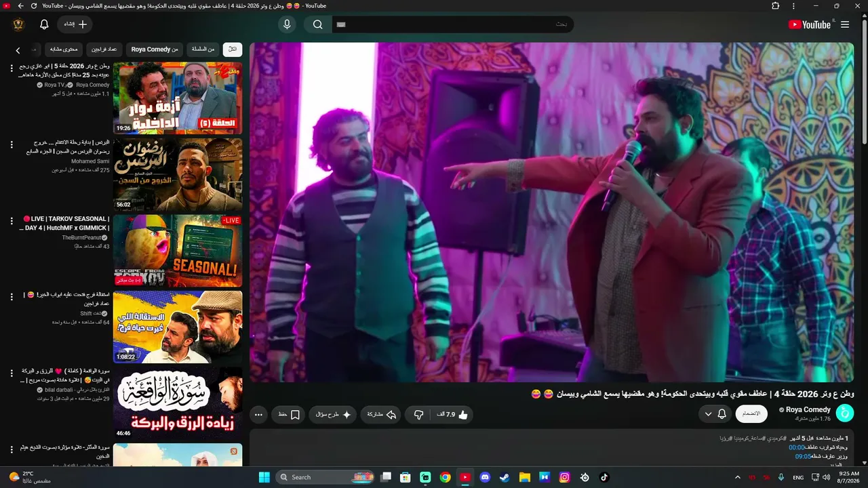868x488 pixels.
Task: Show hidden system tray icons
Action: click(738, 477)
